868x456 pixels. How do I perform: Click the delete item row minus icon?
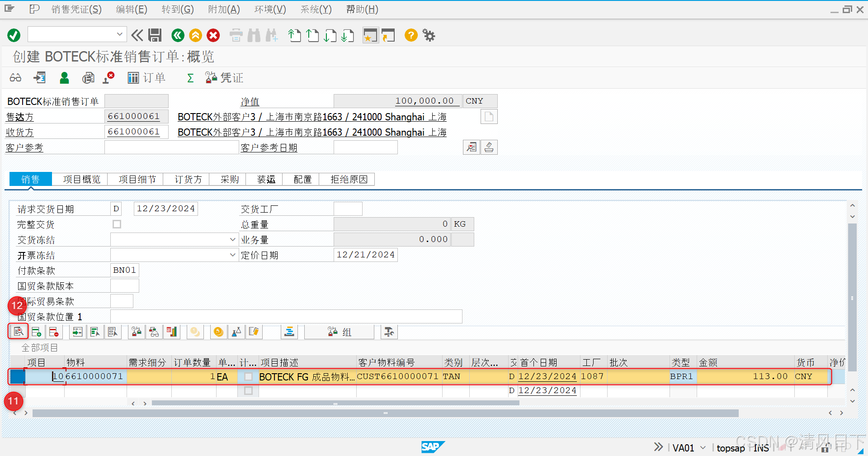pyautogui.click(x=53, y=332)
